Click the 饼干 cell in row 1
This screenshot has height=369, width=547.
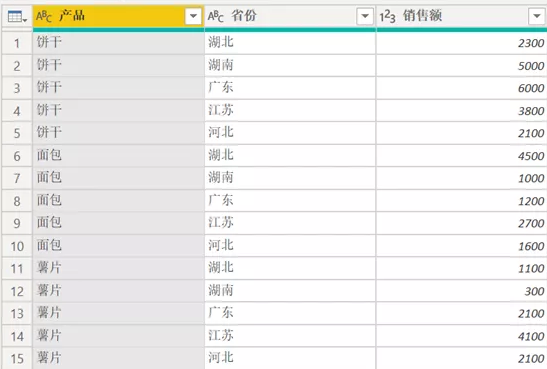(x=118, y=43)
